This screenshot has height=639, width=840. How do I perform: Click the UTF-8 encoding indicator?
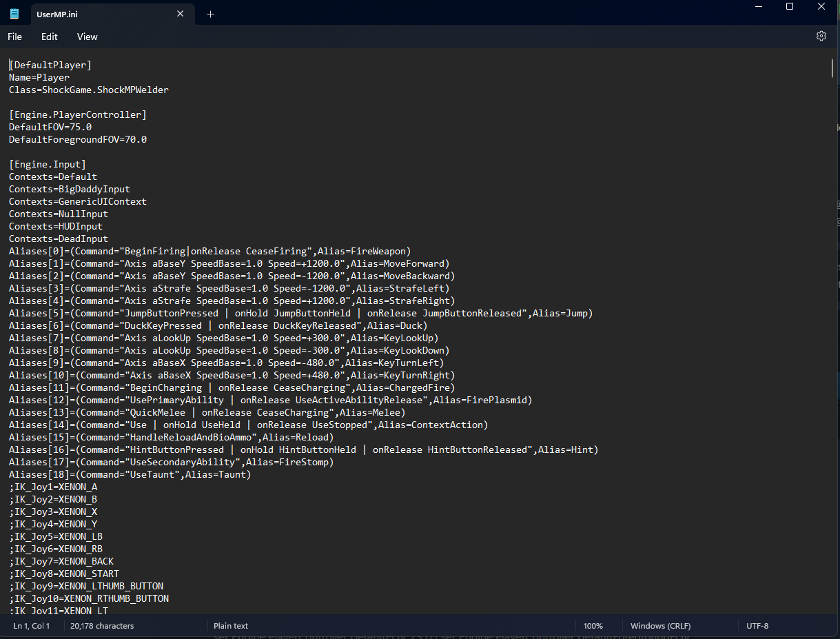[x=757, y=626]
